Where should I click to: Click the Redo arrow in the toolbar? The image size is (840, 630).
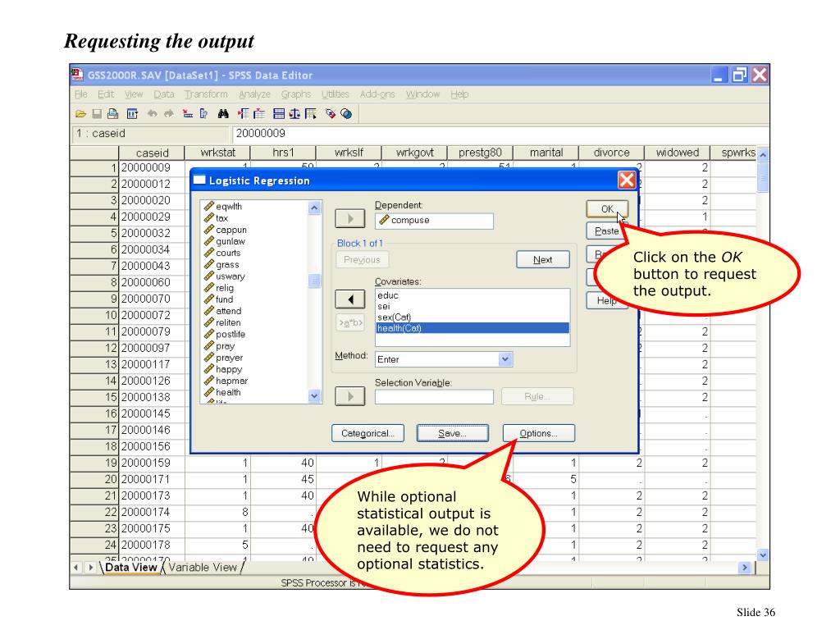click(x=169, y=113)
